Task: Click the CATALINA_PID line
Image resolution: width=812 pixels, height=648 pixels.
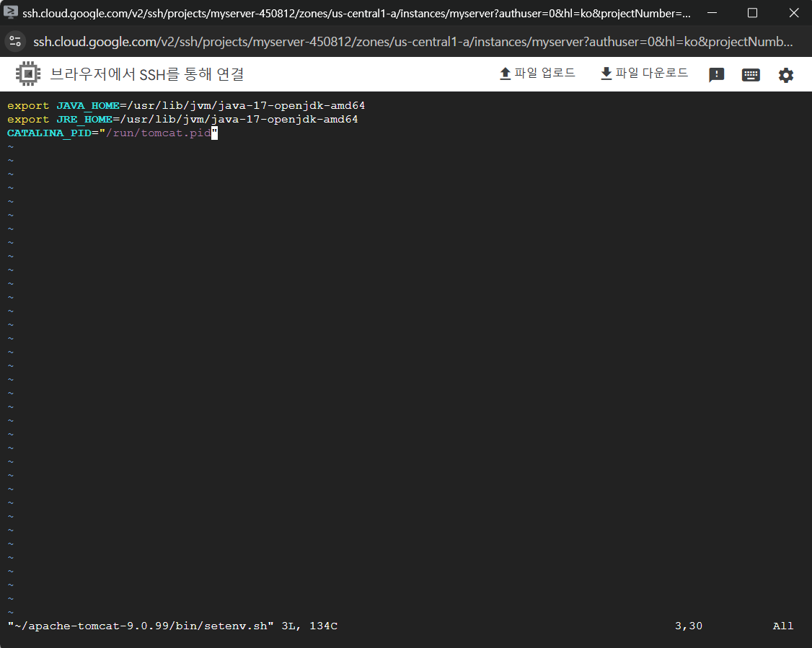Action: [108, 133]
